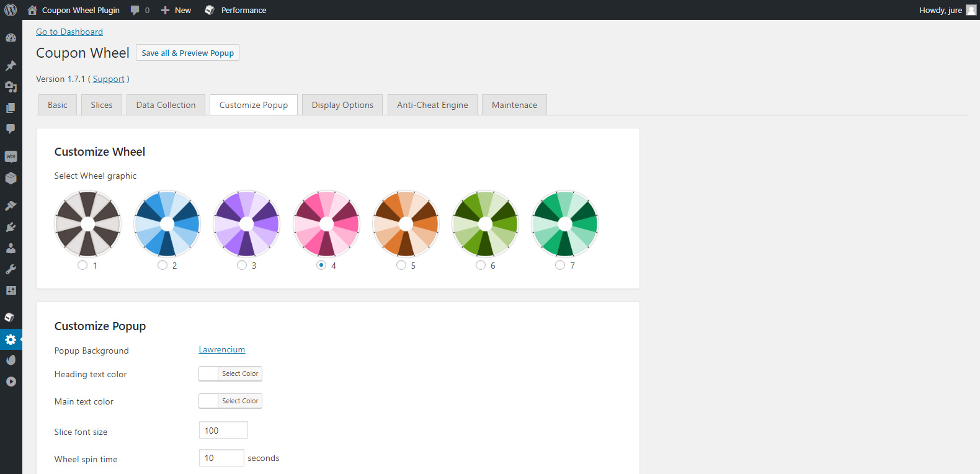Screen dimensions: 980x474
Task: Open Users via the person sidebar icon
Action: click(x=11, y=248)
